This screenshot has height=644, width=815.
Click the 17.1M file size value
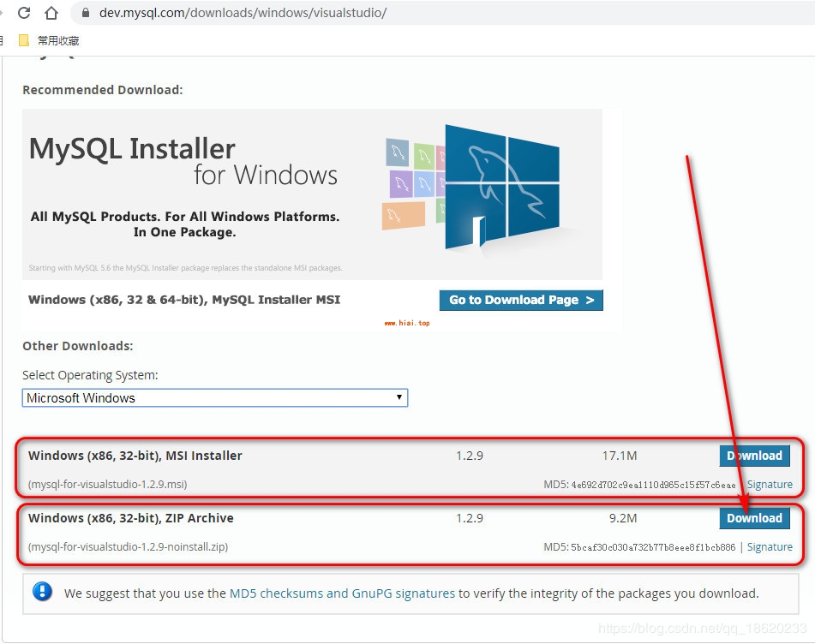(620, 456)
